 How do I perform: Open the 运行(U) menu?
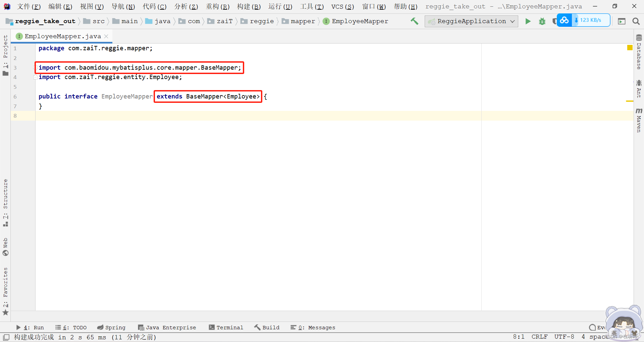[280, 6]
